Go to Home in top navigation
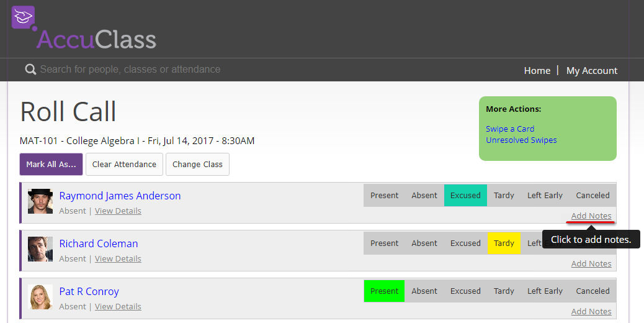This screenshot has height=323, width=644. [x=537, y=71]
